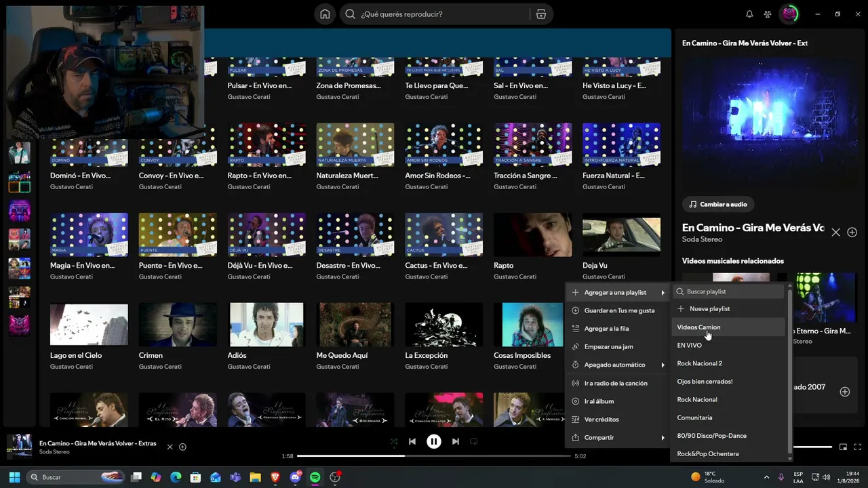
Task: Open 'Magia - En Vivo' video
Action: coord(89,235)
